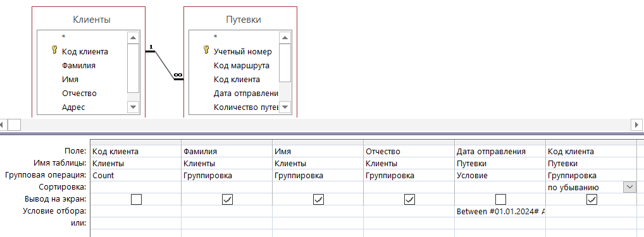Click the down arrow in Клиенты field list
Screen dimensions: 644x237
[x=133, y=107]
